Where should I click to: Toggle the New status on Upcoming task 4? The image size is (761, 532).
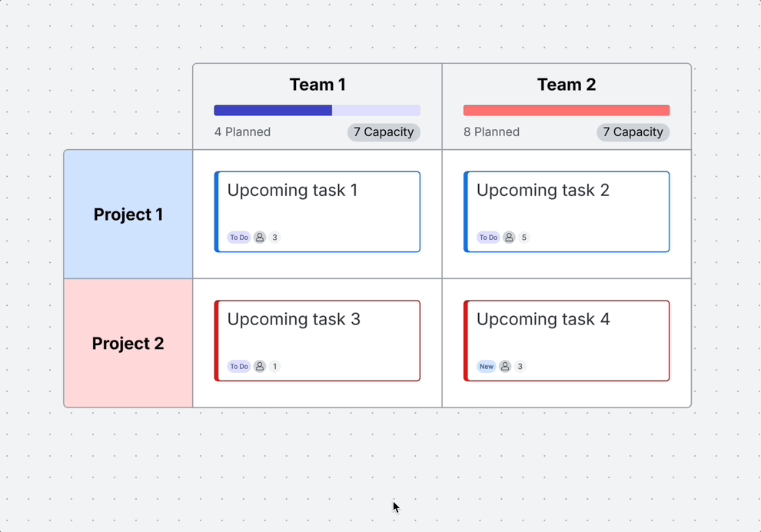pyautogui.click(x=486, y=367)
